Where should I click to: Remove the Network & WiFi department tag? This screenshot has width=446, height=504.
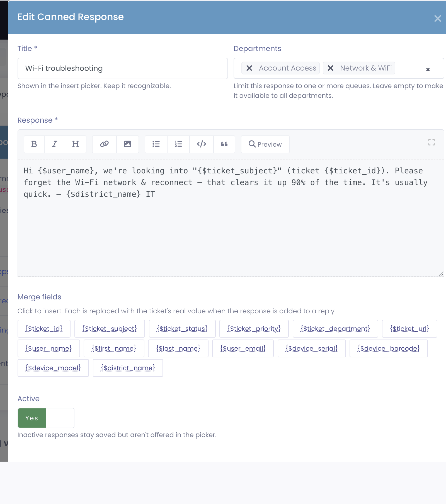click(x=331, y=68)
